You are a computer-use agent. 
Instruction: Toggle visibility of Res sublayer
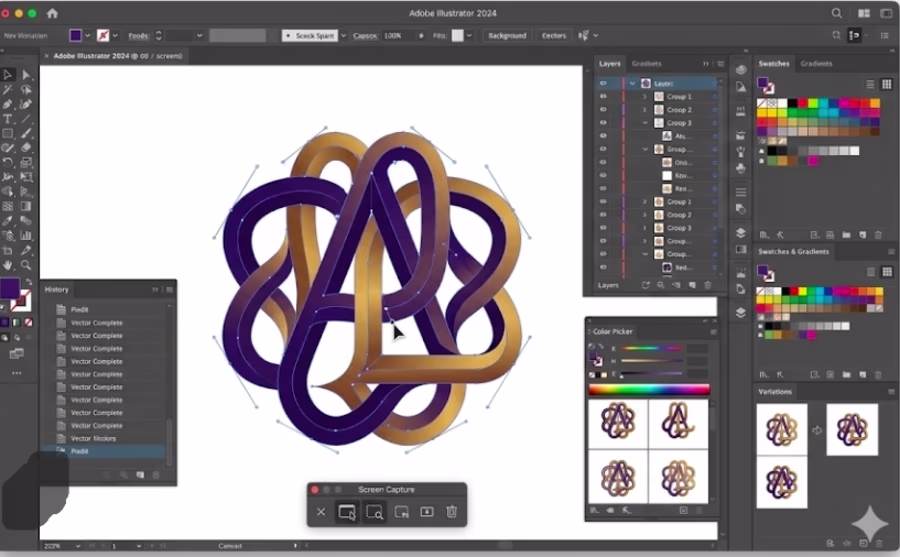pos(603,188)
